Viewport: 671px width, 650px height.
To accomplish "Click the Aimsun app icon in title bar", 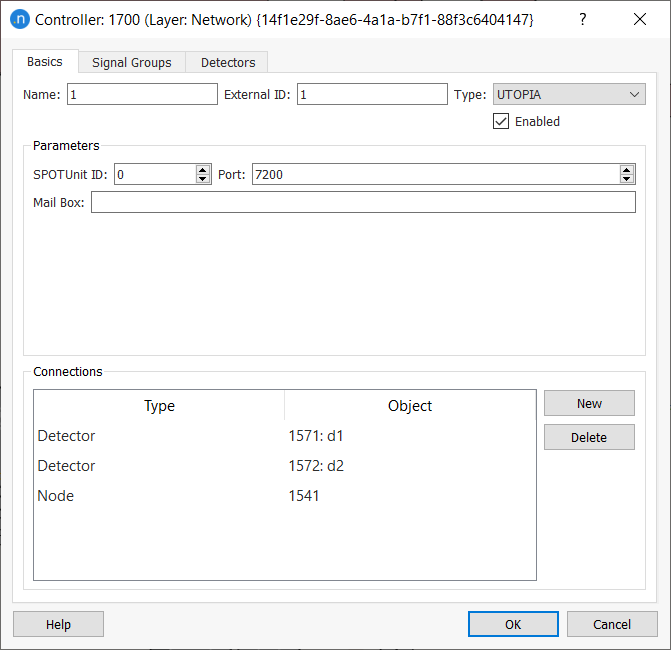I will click(20, 19).
